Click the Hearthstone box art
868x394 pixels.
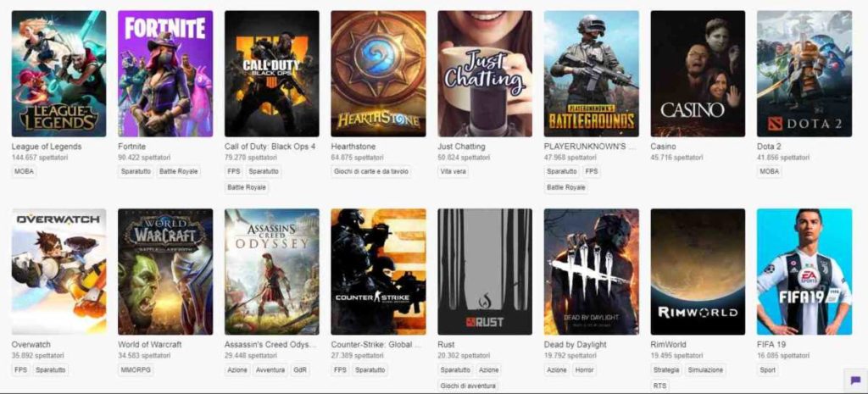(378, 74)
